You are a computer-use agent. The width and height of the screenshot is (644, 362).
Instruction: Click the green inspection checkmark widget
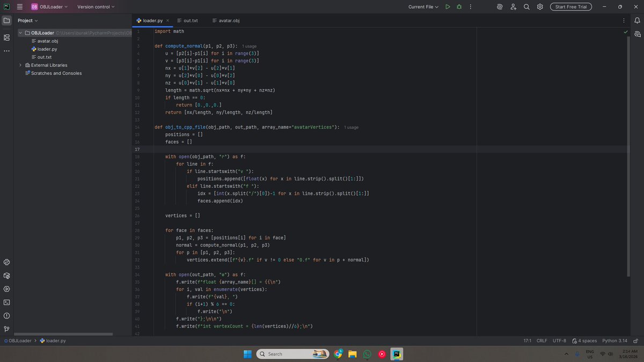[626, 32]
